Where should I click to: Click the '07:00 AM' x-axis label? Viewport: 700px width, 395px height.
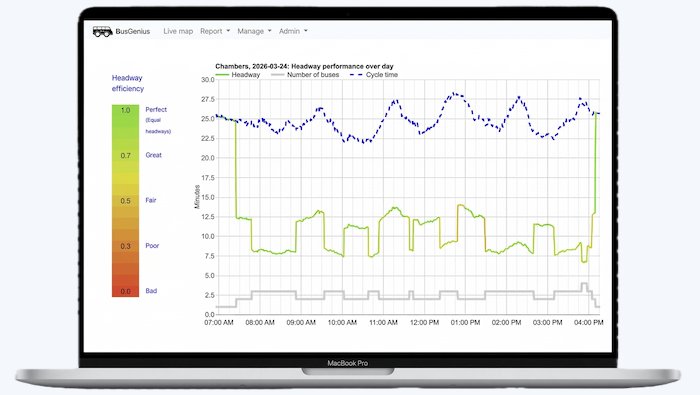tap(219, 323)
